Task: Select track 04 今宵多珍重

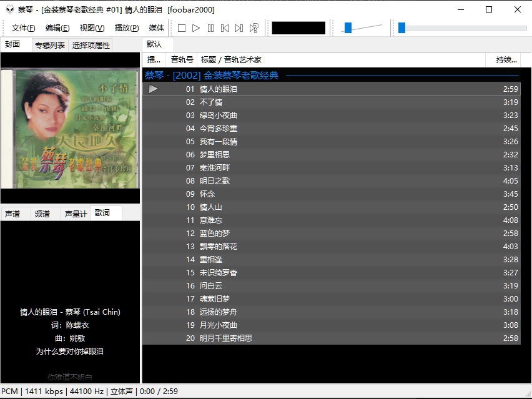Action: (332, 128)
